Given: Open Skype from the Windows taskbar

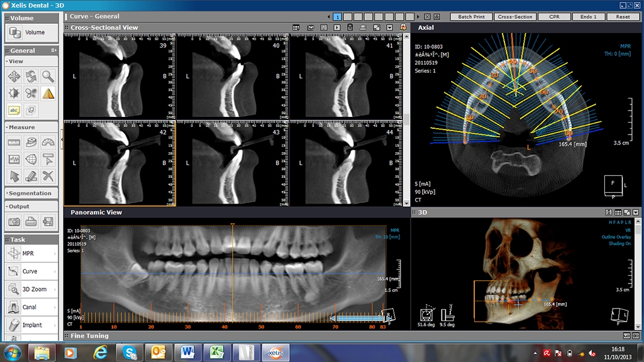Looking at the screenshot, I should click(x=130, y=352).
